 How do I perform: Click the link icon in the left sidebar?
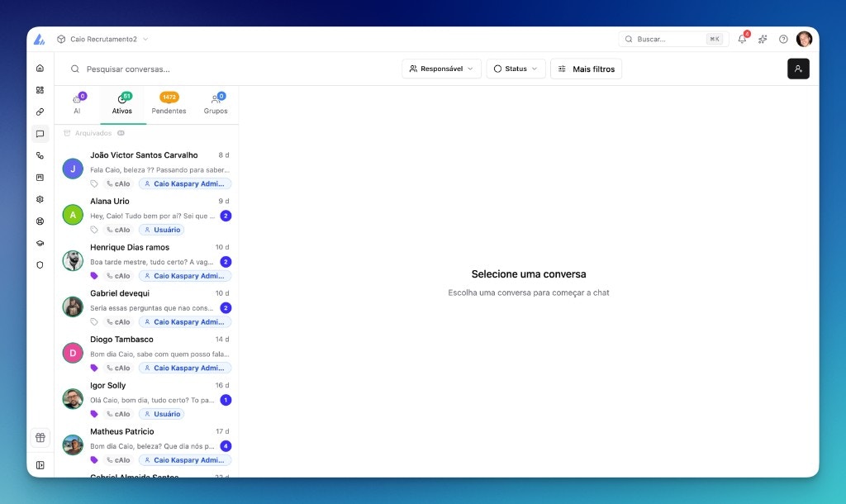pyautogui.click(x=40, y=112)
